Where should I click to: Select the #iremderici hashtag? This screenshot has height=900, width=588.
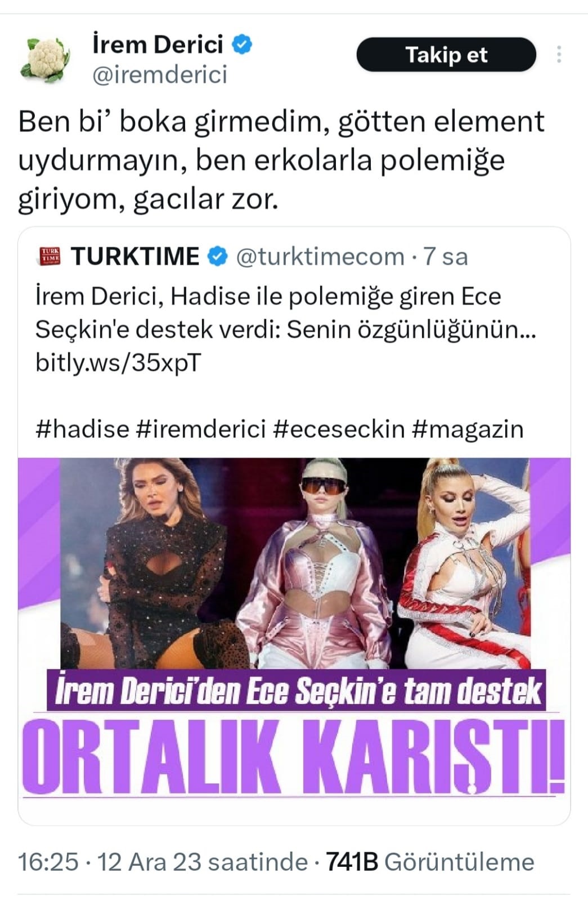coord(200,429)
